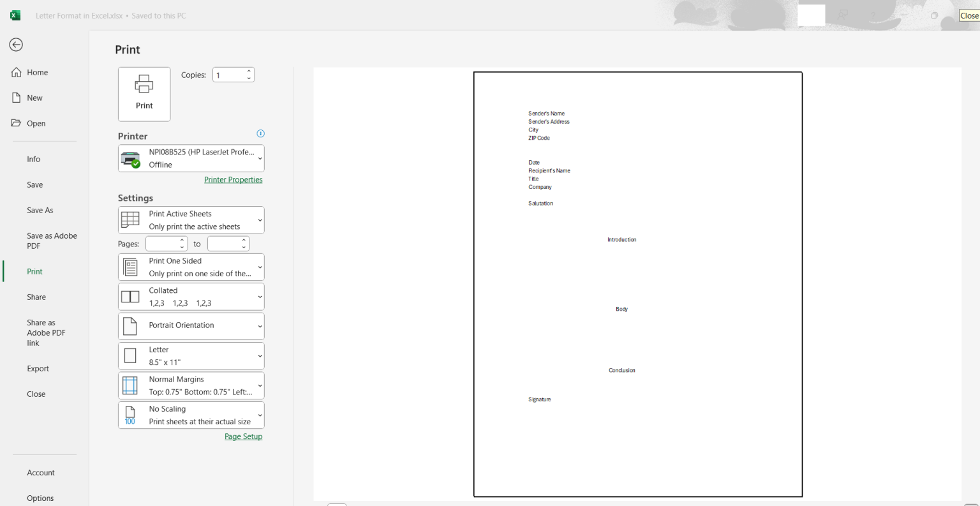Switch to Info in the sidebar menu

(x=33, y=159)
